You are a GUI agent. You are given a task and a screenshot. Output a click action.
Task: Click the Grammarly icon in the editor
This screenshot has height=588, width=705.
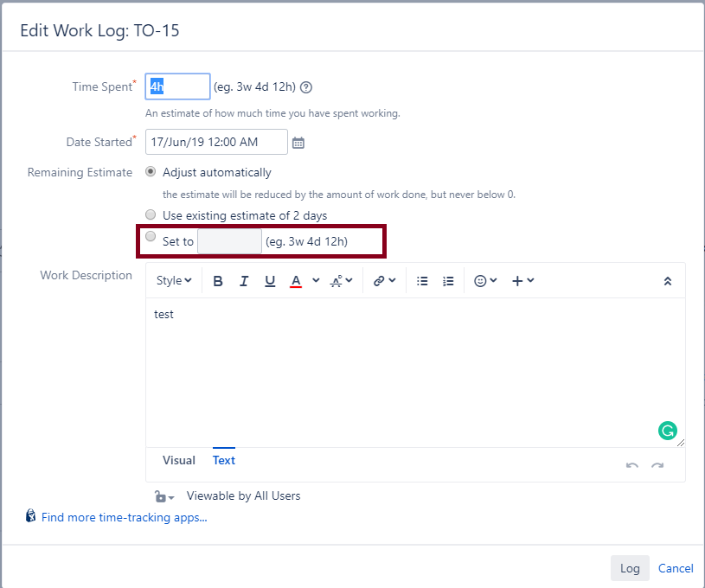668,430
